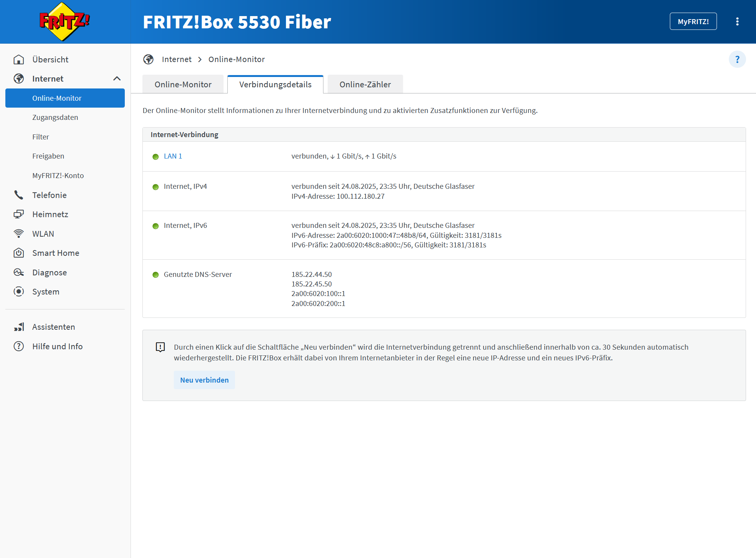The height and width of the screenshot is (558, 756).
Task: Go to Zugangsdaten
Action: click(55, 117)
